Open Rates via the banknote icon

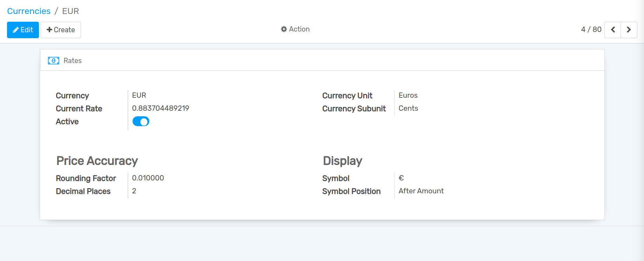54,61
